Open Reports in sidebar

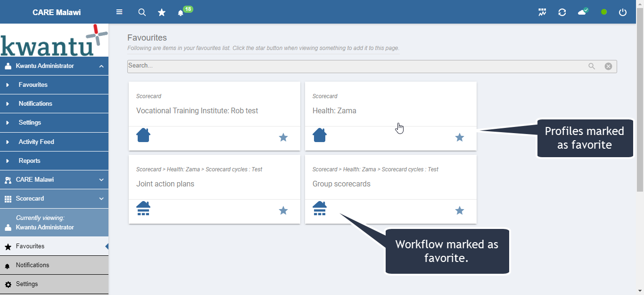[x=54, y=161]
